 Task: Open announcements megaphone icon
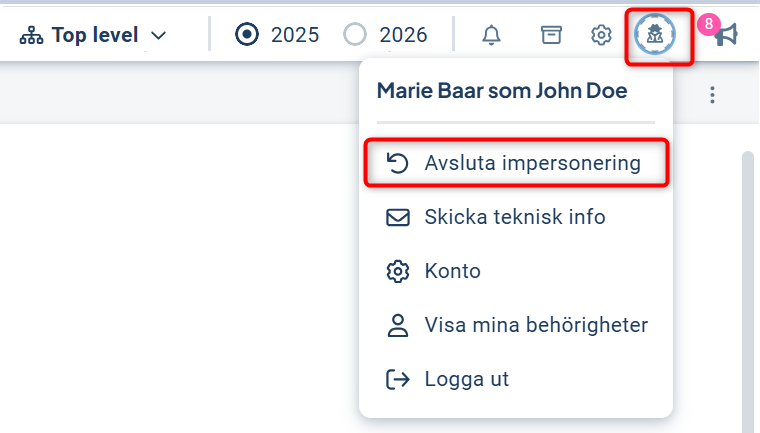pos(728,36)
